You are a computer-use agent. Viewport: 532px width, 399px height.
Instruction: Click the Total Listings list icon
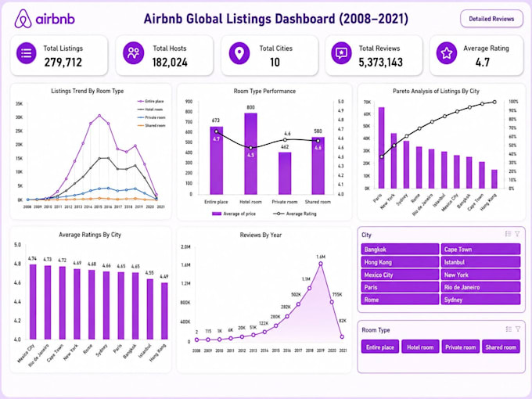(x=27, y=53)
